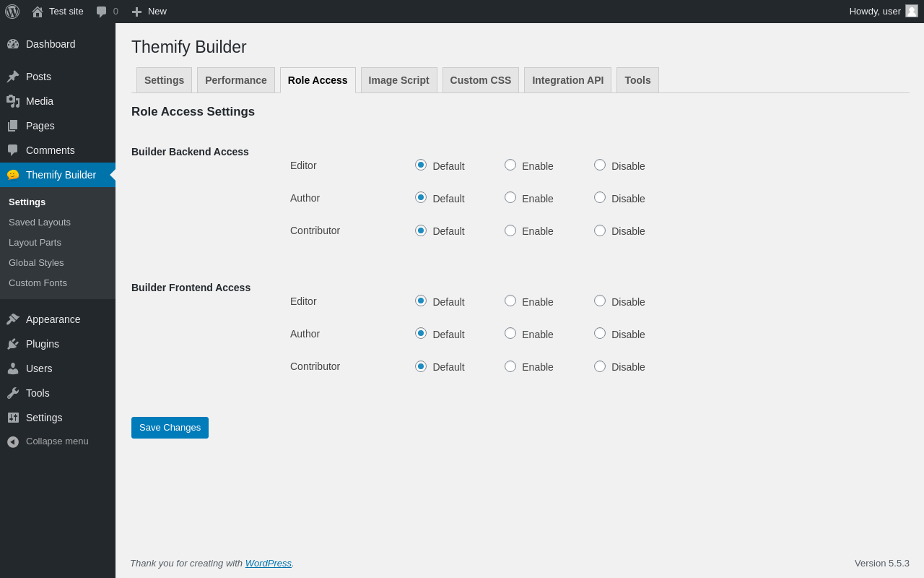Select Disable for Frontend Contributor access

pos(600,366)
